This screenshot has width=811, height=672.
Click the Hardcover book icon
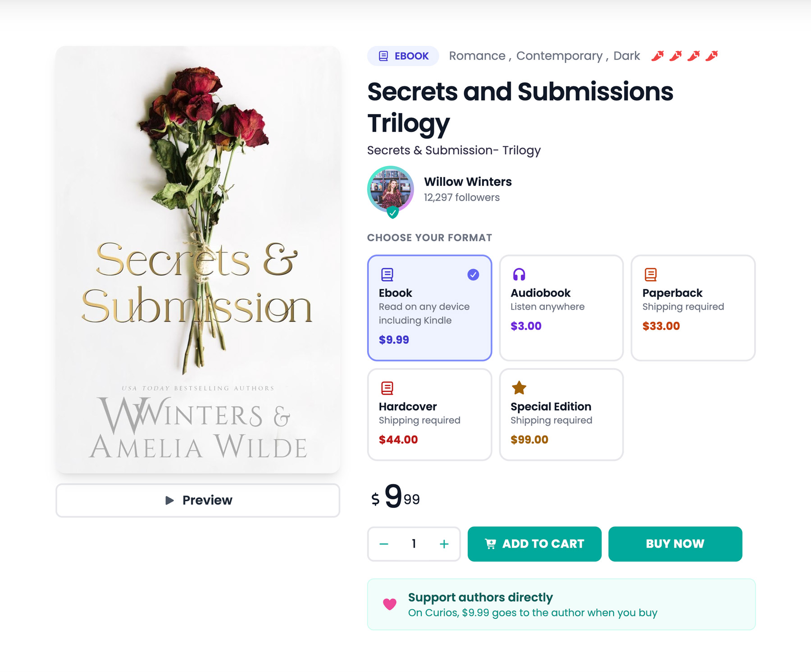(387, 388)
